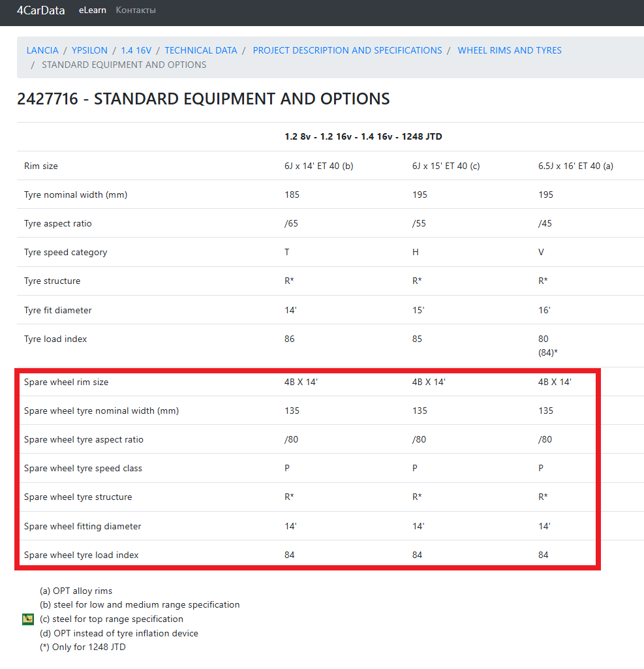
Task: Click STANDARD EQUIPMENT AND OPTIONS breadcrumb text
Action: [x=124, y=65]
